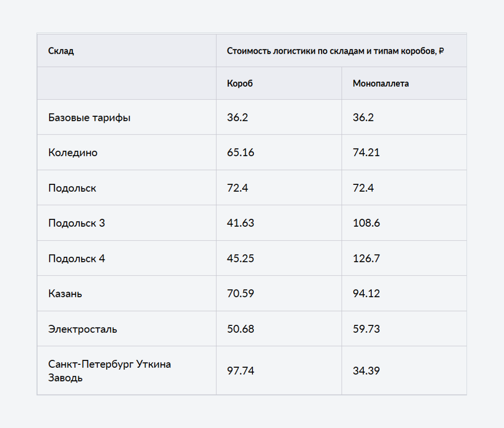The image size is (504, 428).
Task: Click Коледино Короб value 65.16
Action: (240, 152)
